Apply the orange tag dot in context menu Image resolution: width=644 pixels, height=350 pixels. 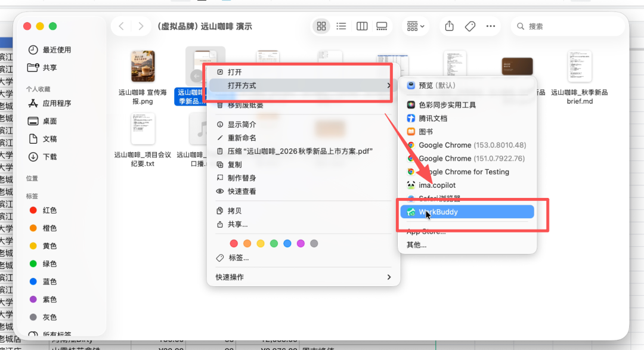pyautogui.click(x=247, y=244)
